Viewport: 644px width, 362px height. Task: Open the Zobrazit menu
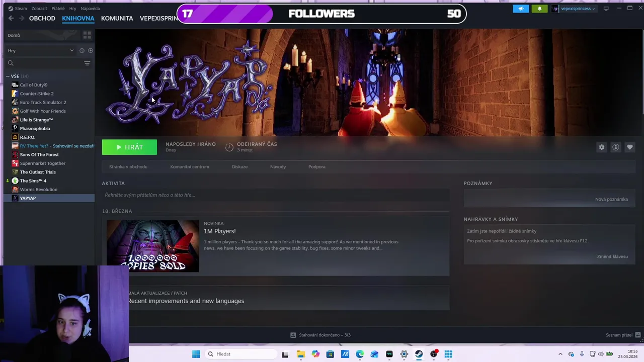[39, 9]
